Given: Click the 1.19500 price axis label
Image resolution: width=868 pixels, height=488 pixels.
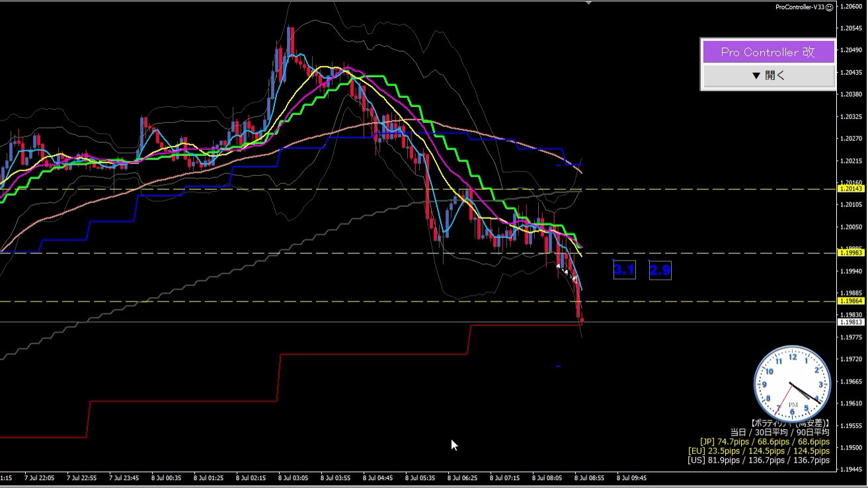Looking at the screenshot, I should [x=851, y=448].
